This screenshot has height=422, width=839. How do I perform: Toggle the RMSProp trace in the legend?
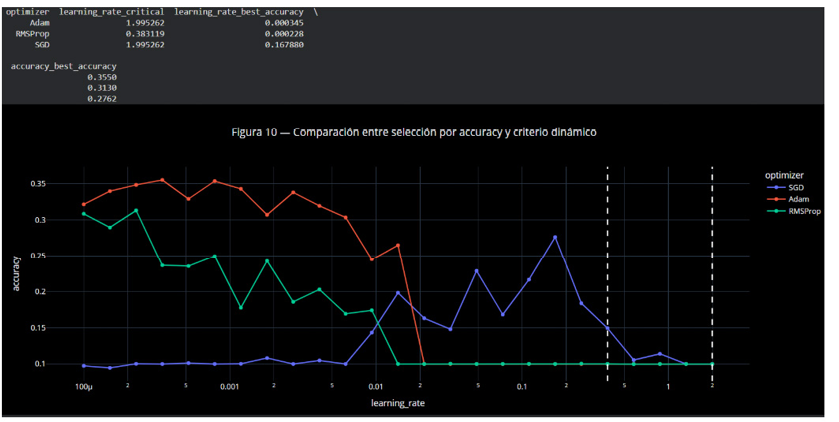point(793,211)
